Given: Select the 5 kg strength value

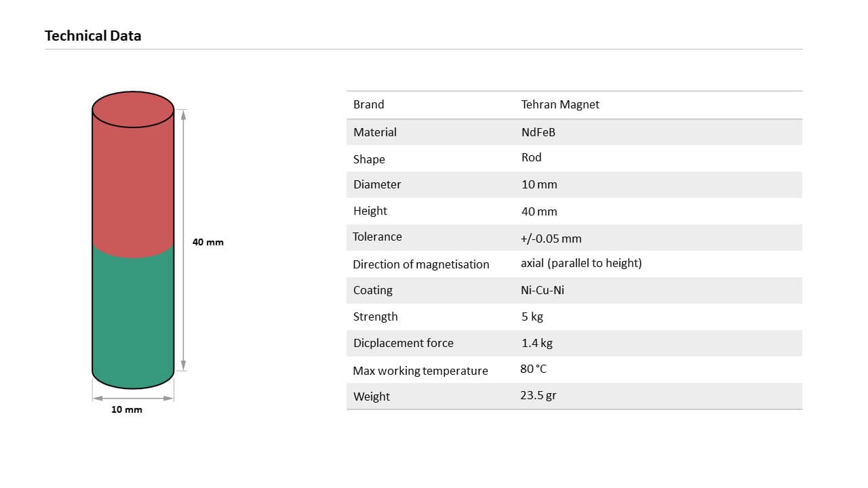Looking at the screenshot, I should pos(532,317).
